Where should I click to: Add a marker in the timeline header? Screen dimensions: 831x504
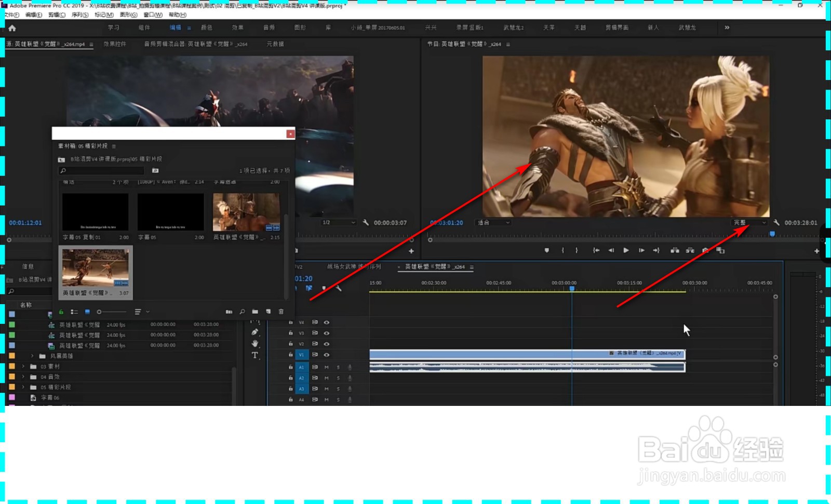coord(324,288)
